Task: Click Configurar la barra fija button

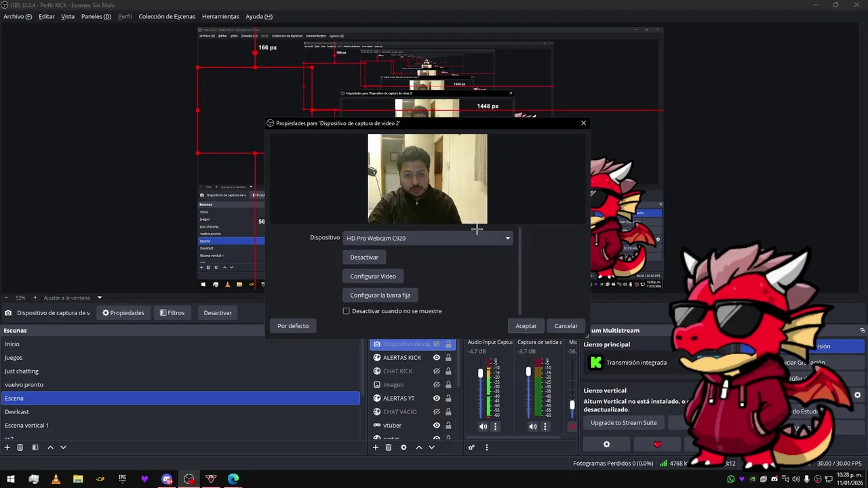Action: click(380, 296)
